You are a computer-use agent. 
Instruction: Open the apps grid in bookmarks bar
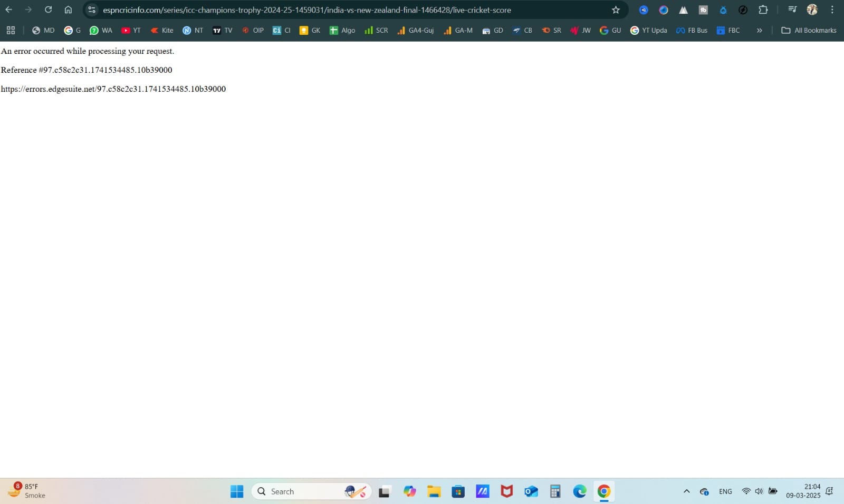click(11, 30)
